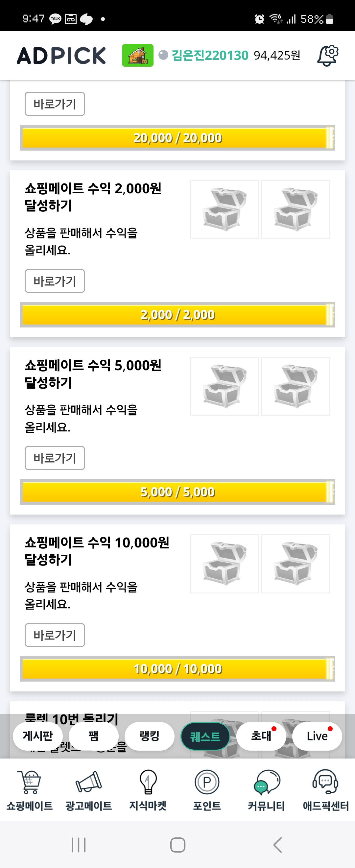Tap 바로가기 under 10,000원 수익 quest
The height and width of the screenshot is (868, 355).
click(55, 635)
